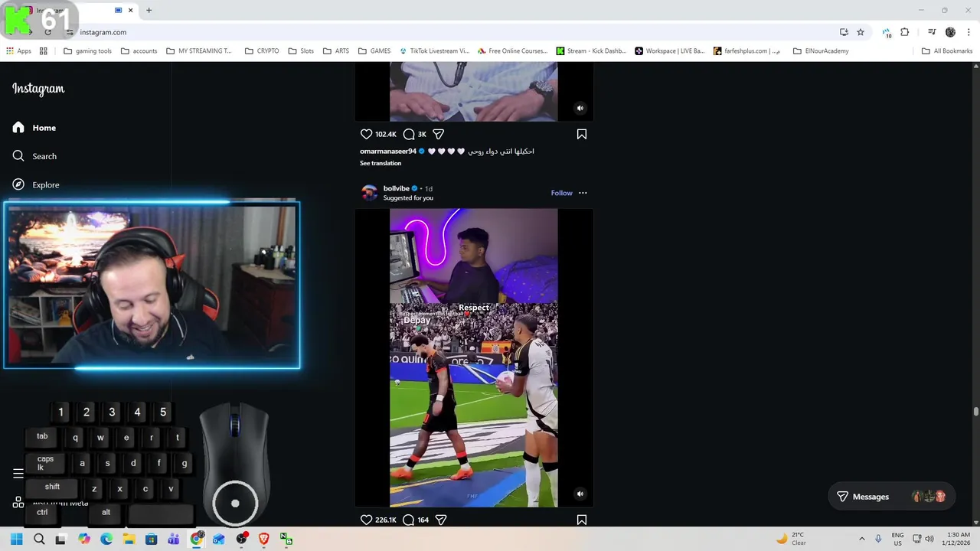The image size is (980, 551).
Task: Save the omarmanaseer94 post with bookmark icon
Action: click(x=582, y=134)
